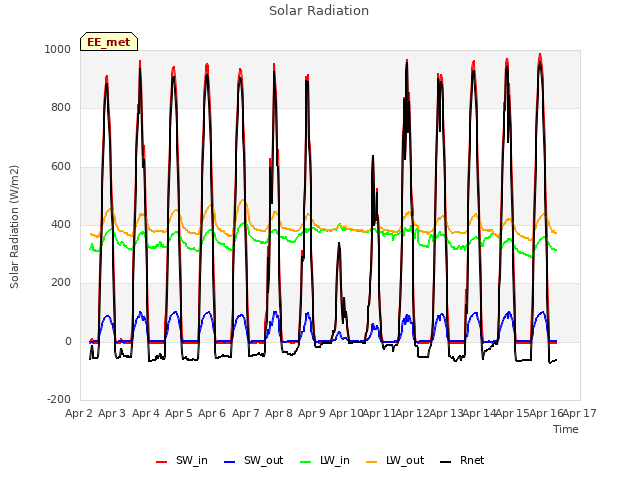Viewport: 640px width, 480px height.
Task: Click the Apr 16 highest radiation peak
Action: [540, 55]
